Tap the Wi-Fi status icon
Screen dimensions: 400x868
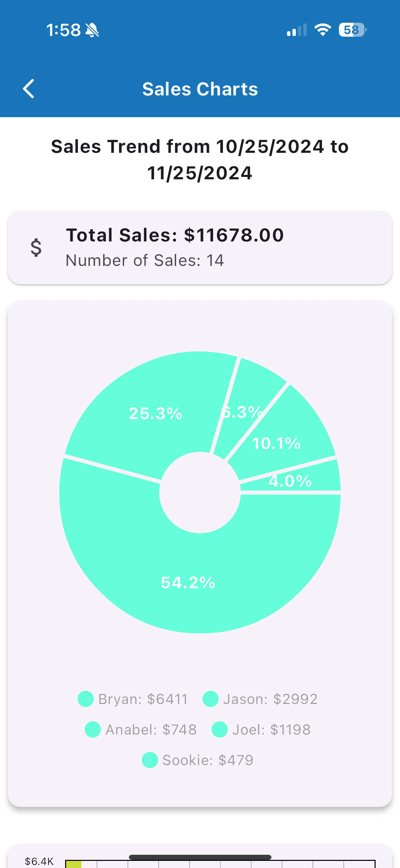[323, 30]
